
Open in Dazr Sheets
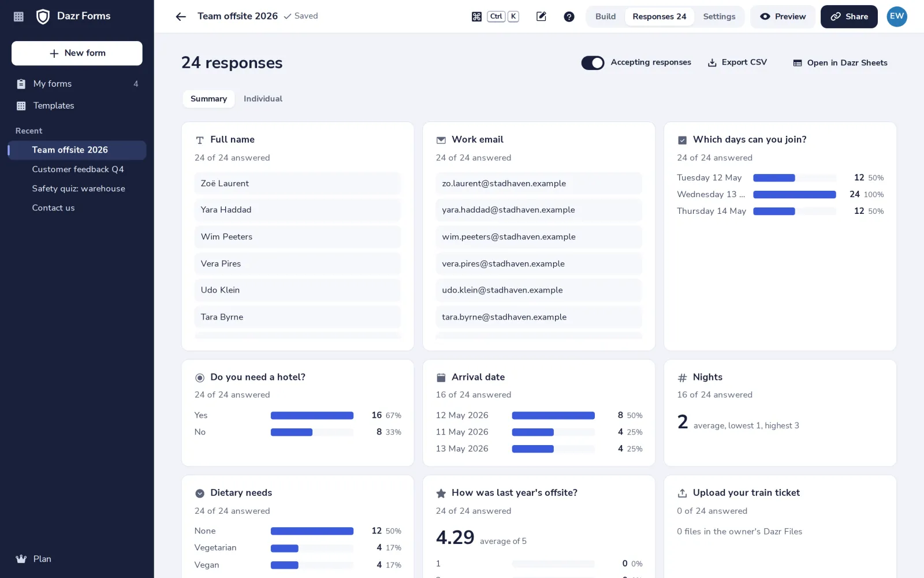click(840, 63)
